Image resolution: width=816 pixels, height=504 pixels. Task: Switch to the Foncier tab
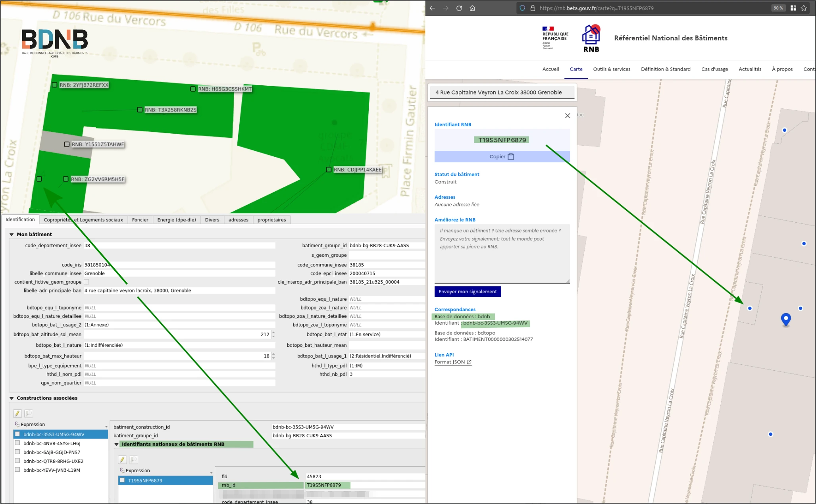pyautogui.click(x=140, y=220)
